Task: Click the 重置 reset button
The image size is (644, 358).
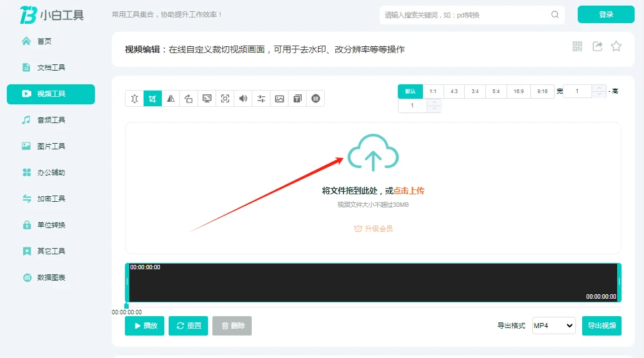Action: click(x=188, y=326)
